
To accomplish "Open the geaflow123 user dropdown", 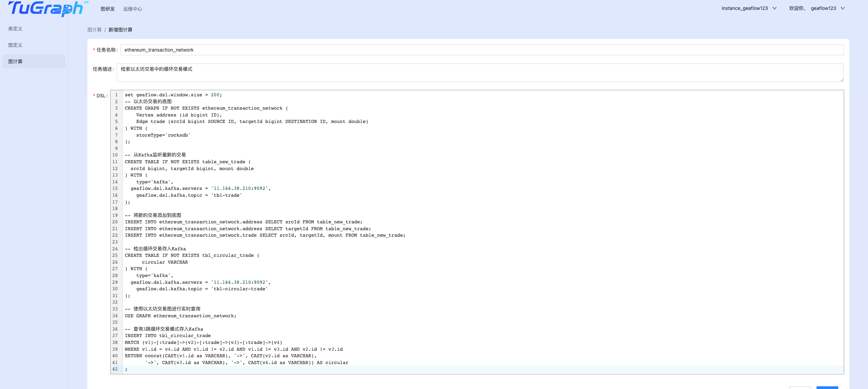I will coord(827,8).
